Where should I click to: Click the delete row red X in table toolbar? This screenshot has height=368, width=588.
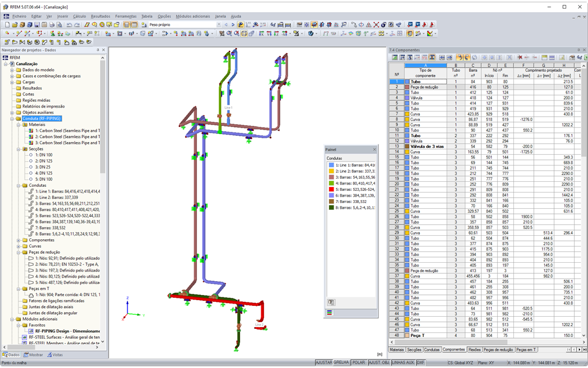click(x=520, y=57)
